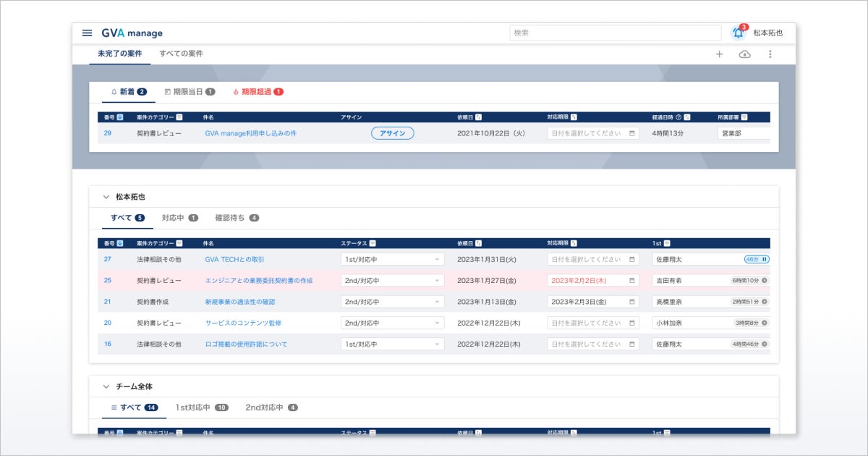Viewport: 868px width, 456px height.
Task: Toggle timer play button for 吉田有希
Action: (x=765, y=280)
